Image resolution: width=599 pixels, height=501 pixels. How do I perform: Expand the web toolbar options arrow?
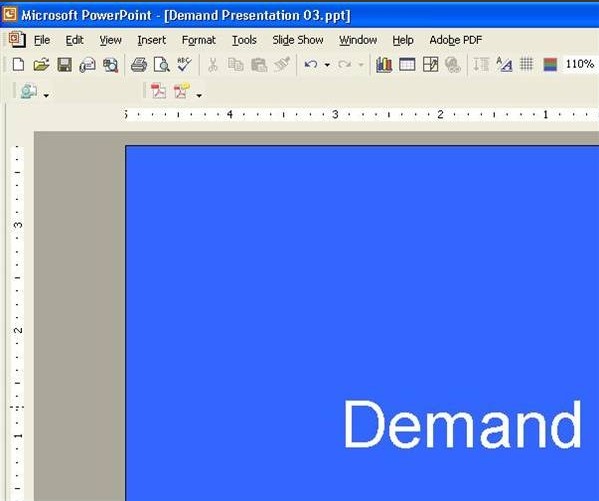coord(46,95)
